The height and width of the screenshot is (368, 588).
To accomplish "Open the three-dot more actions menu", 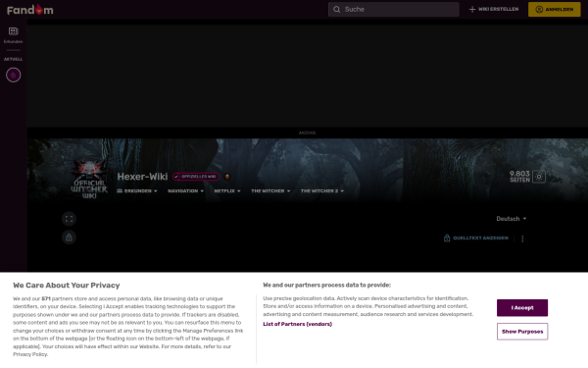I will (x=522, y=238).
